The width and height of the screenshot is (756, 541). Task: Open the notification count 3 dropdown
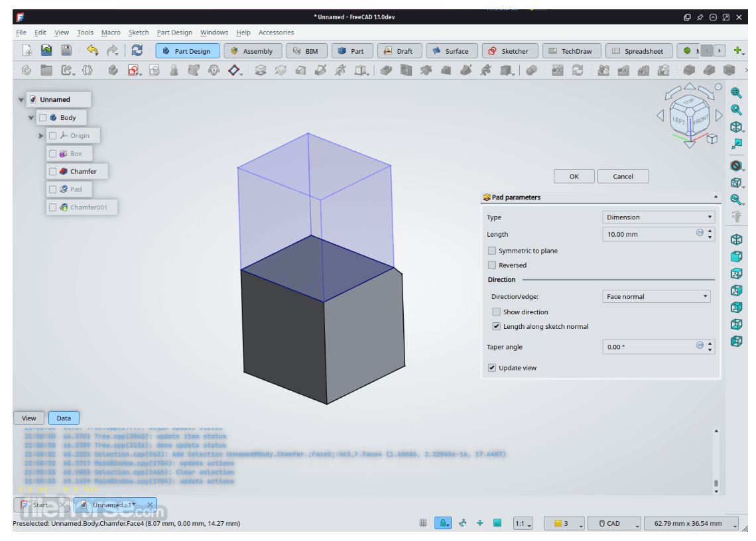(x=564, y=523)
